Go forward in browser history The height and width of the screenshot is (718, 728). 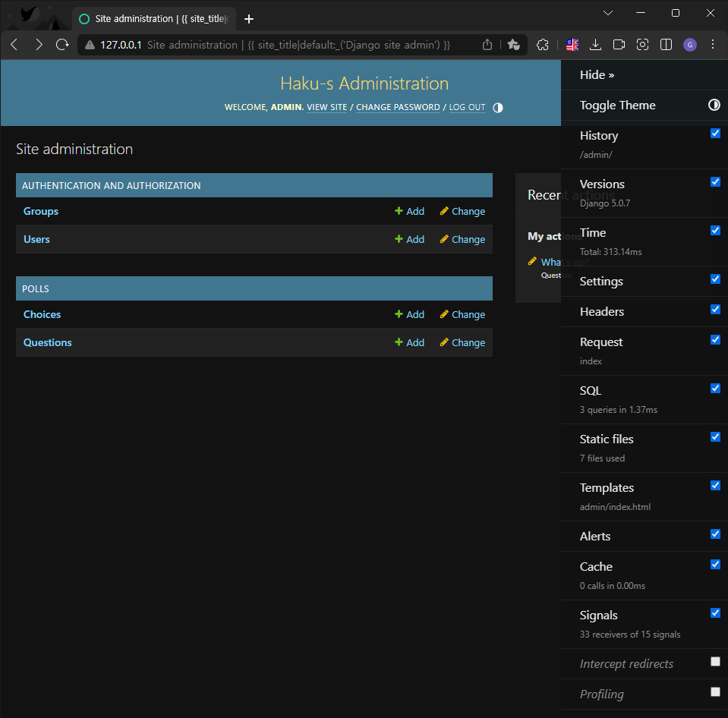(39, 45)
